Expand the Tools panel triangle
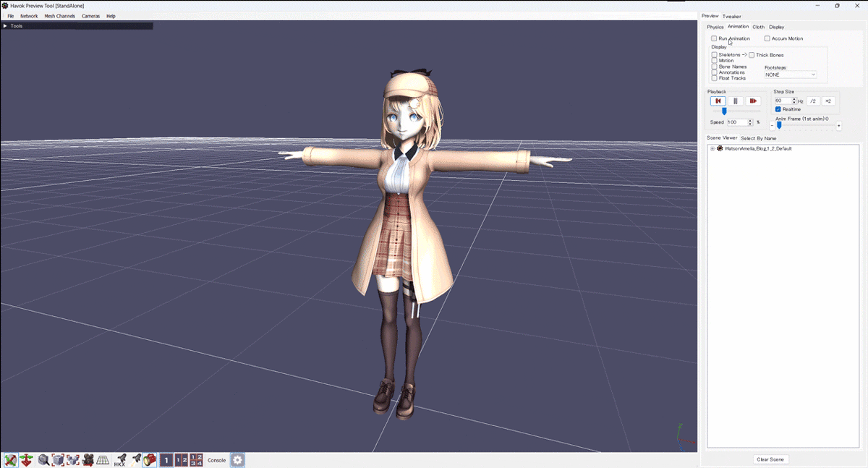 pos(5,26)
